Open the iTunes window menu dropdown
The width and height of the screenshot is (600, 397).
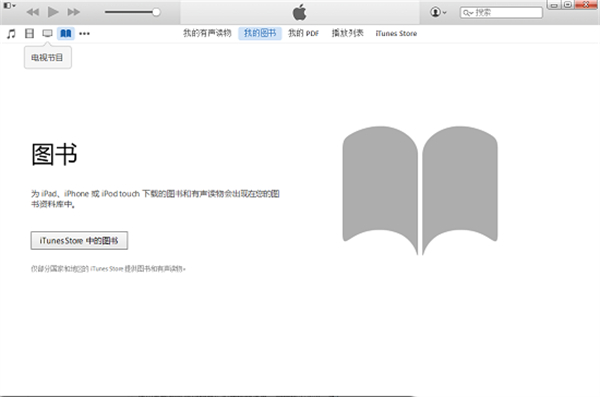click(10, 5)
